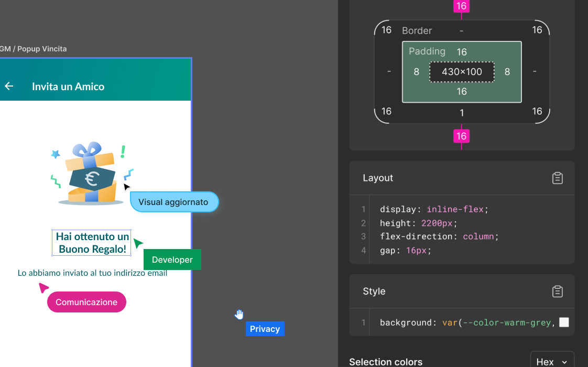The image size is (588, 367).
Task: Click the pink 16 margin badge below box model
Action: pos(461,136)
